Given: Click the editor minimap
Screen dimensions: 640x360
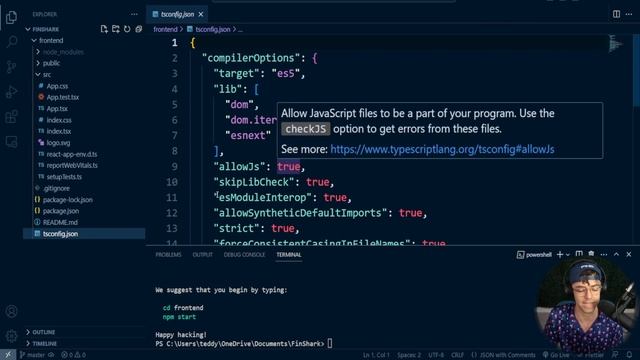Looking at the screenshot, I should 615,43.
